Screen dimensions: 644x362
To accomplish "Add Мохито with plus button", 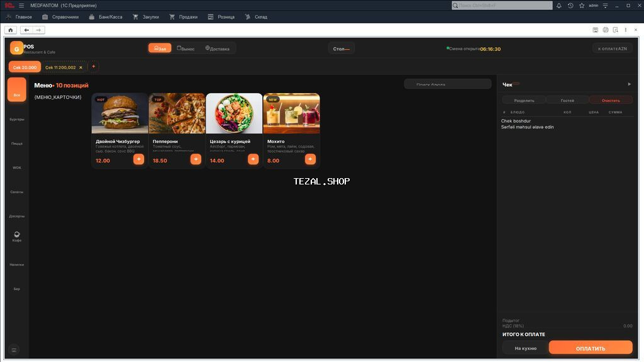I will pyautogui.click(x=310, y=159).
